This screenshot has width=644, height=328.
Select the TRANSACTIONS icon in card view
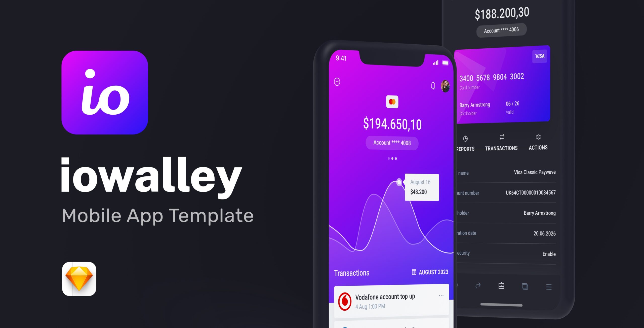pos(502,137)
